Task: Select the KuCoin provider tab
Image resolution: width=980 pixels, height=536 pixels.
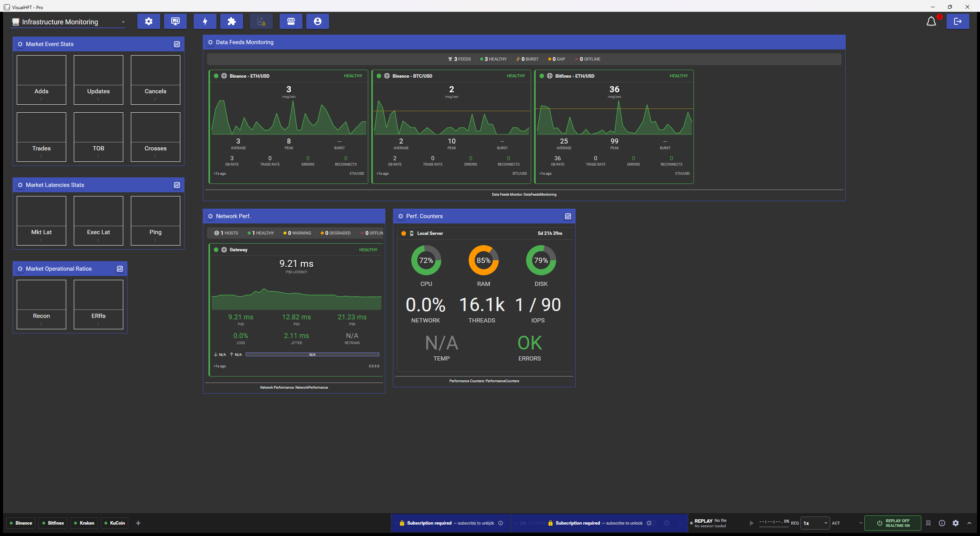Action: pyautogui.click(x=115, y=523)
